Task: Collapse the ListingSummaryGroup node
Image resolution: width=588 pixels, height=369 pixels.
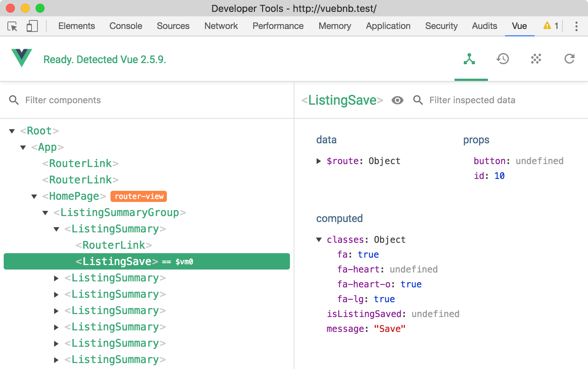Action: pyautogui.click(x=45, y=213)
